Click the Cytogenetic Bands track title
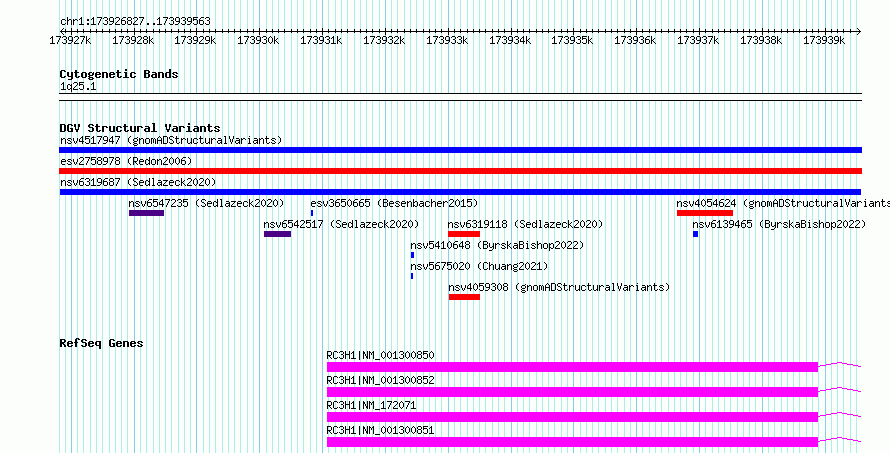Screen dimensions: 890x453 [x=119, y=74]
